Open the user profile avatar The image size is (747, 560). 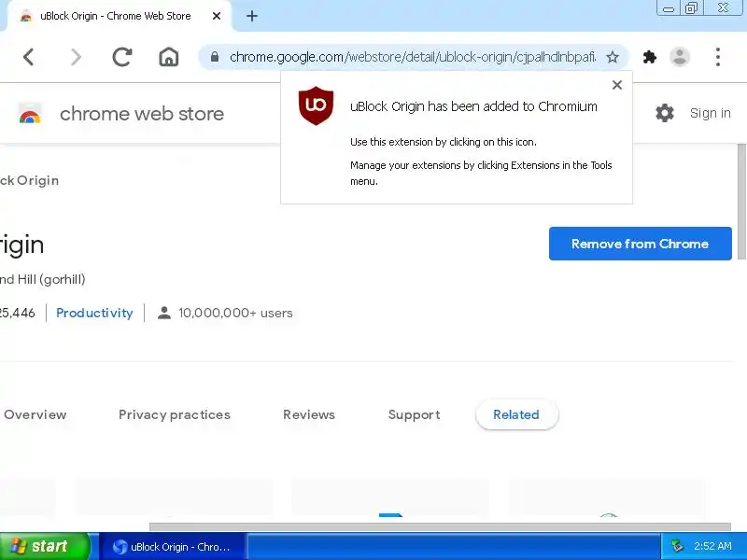(x=680, y=57)
